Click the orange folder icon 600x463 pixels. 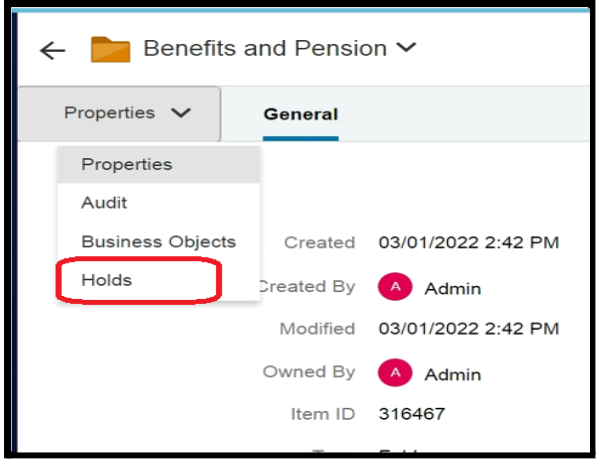tap(110, 49)
